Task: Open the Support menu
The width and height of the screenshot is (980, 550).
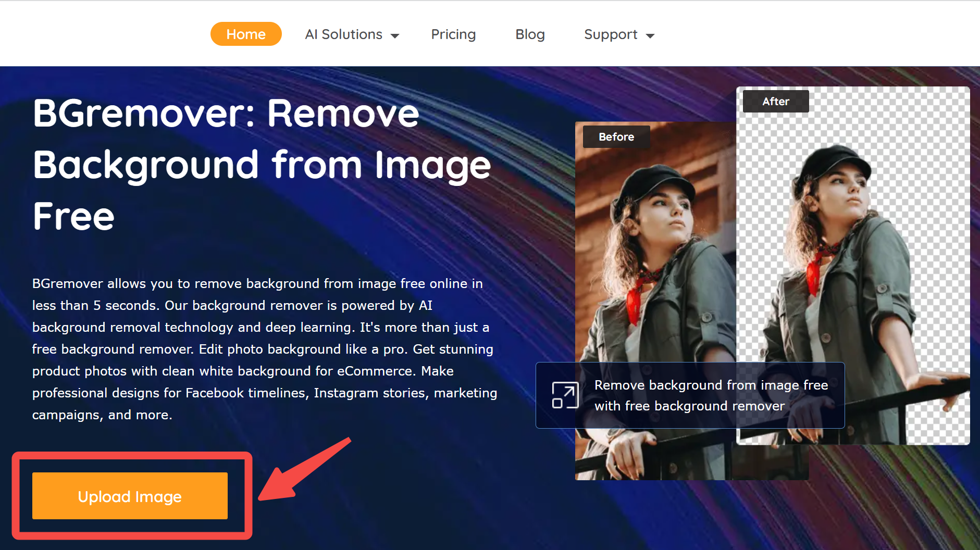Action: click(619, 34)
